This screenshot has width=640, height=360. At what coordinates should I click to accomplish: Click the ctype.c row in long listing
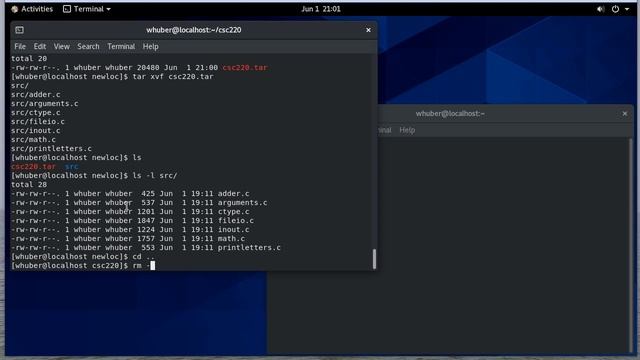click(130, 211)
